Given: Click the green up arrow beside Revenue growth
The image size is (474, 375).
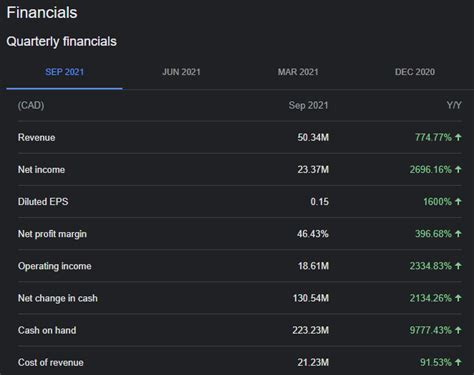Looking at the screenshot, I should pos(458,137).
